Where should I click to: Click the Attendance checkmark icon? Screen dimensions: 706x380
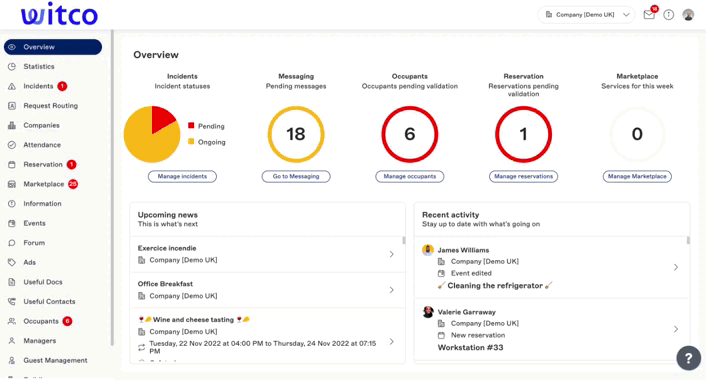pos(12,145)
